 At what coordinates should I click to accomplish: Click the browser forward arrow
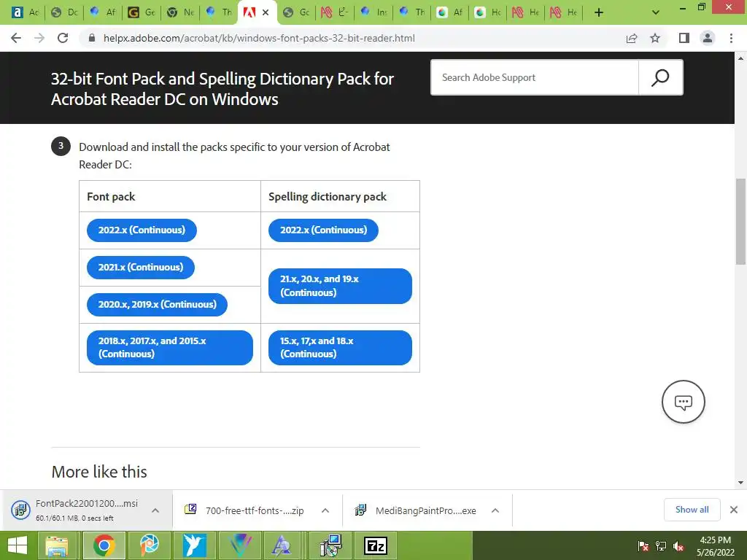(39, 38)
